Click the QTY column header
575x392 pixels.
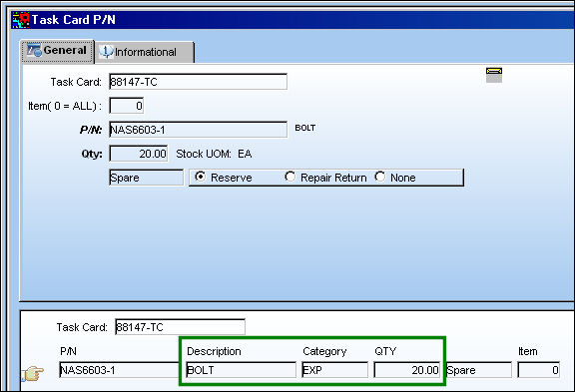click(385, 351)
